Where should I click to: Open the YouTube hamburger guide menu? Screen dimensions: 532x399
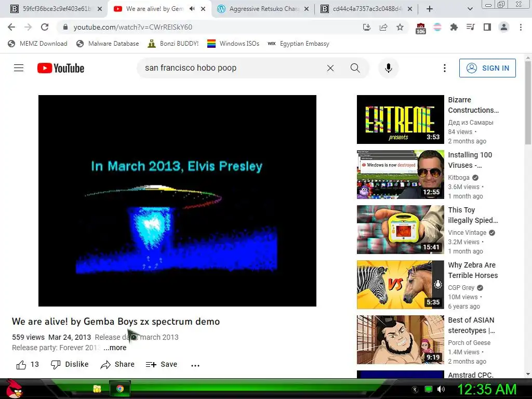[x=19, y=68]
